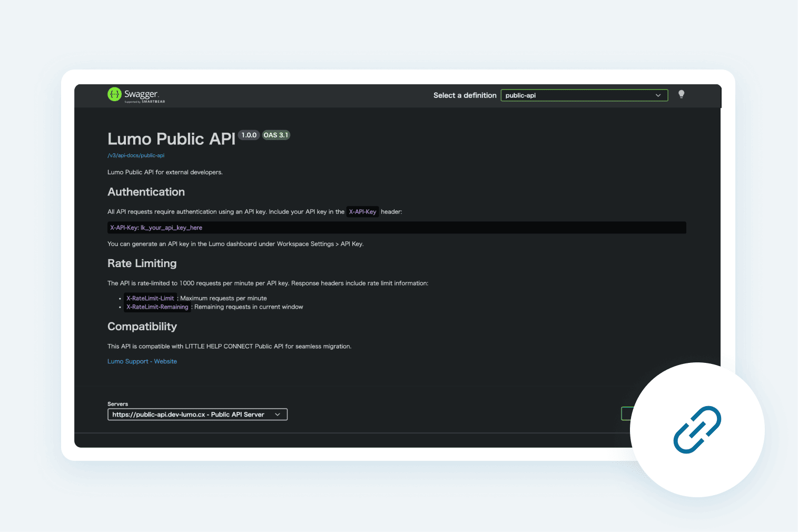This screenshot has height=532, width=798.
Task: Click the 1.0.0 version badge
Action: click(x=249, y=135)
